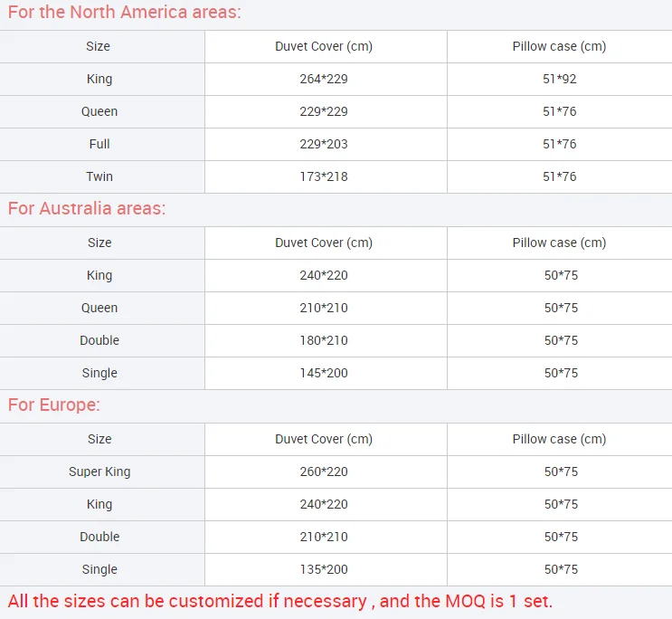Select the 173*218 duvet cover cell
The width and height of the screenshot is (672, 619).
324,176
